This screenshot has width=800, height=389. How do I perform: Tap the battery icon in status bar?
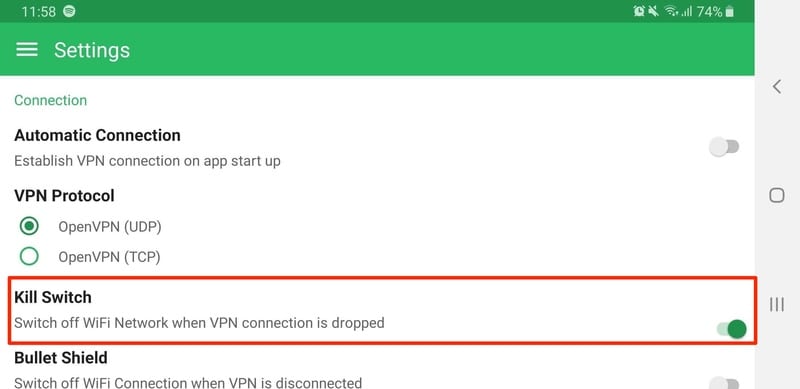[x=730, y=11]
